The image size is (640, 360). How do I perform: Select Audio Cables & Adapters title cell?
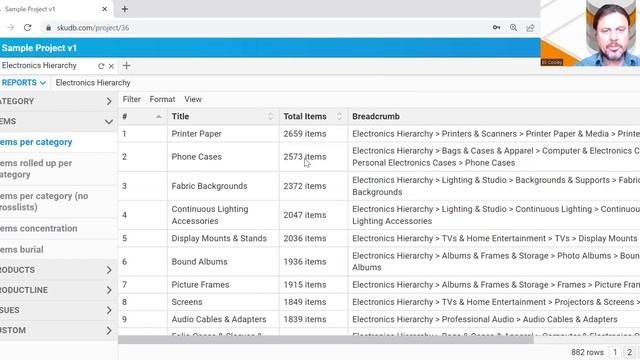tap(223, 319)
